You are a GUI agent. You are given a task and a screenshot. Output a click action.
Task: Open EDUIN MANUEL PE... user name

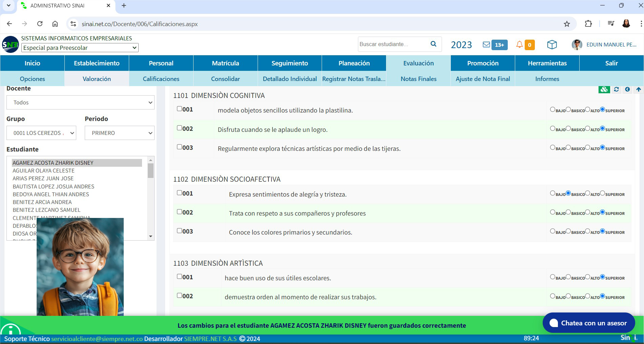coord(611,44)
